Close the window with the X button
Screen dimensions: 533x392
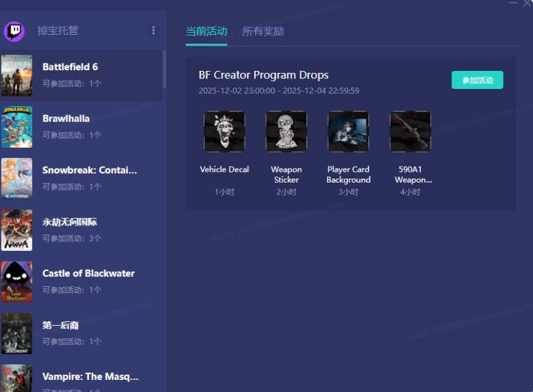tap(527, 3)
